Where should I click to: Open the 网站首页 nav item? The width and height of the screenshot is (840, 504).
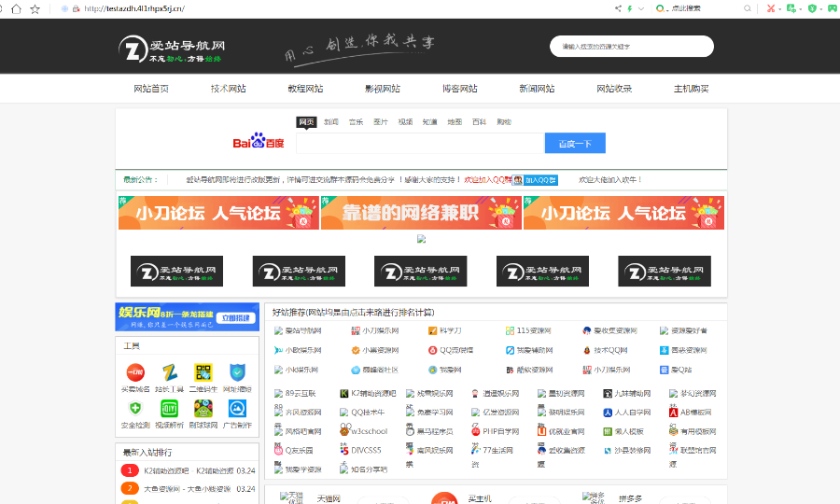pyautogui.click(x=151, y=89)
